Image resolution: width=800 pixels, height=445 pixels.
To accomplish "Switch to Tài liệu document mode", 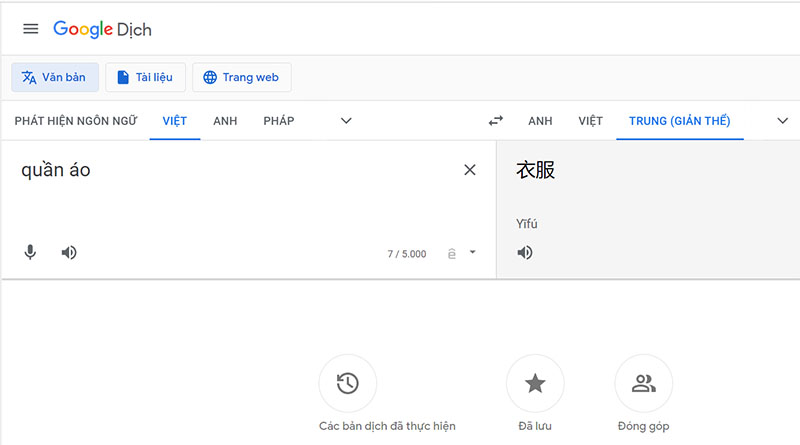I will click(x=145, y=77).
